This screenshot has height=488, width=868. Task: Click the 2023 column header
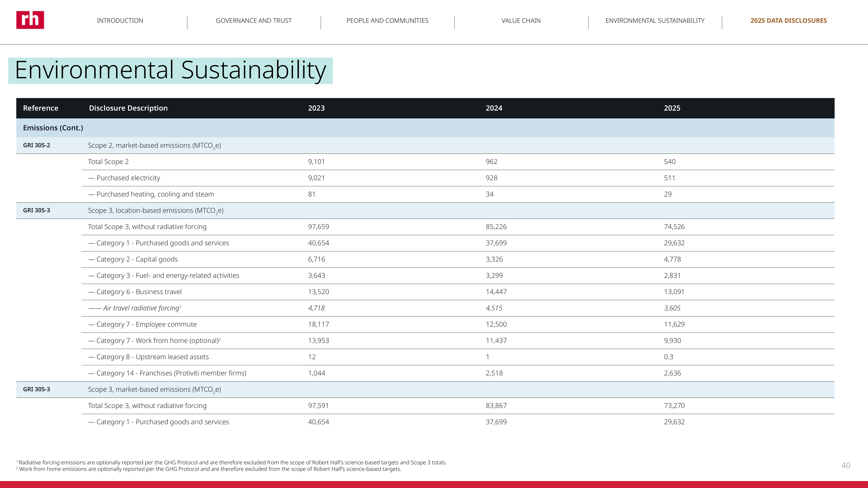click(316, 108)
